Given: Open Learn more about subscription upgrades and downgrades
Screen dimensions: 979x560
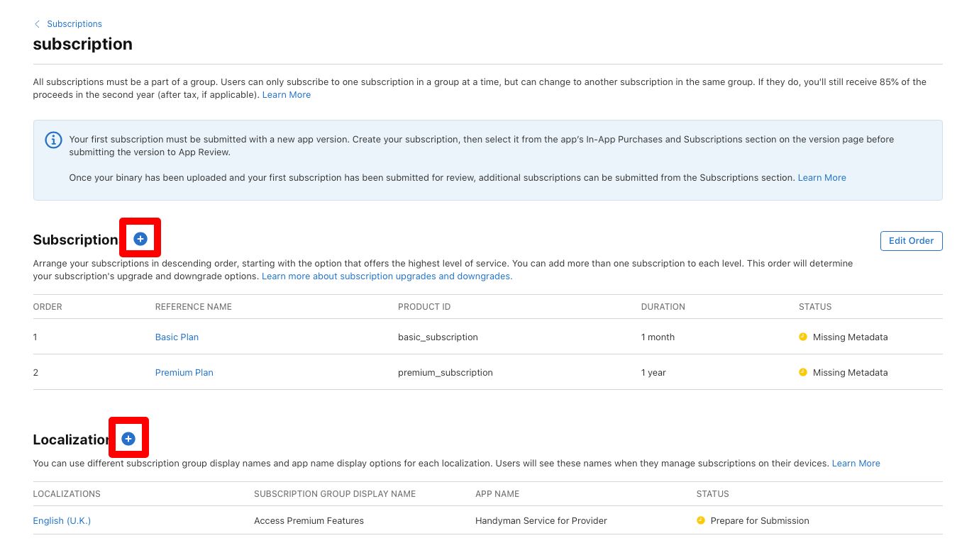Looking at the screenshot, I should pos(387,276).
